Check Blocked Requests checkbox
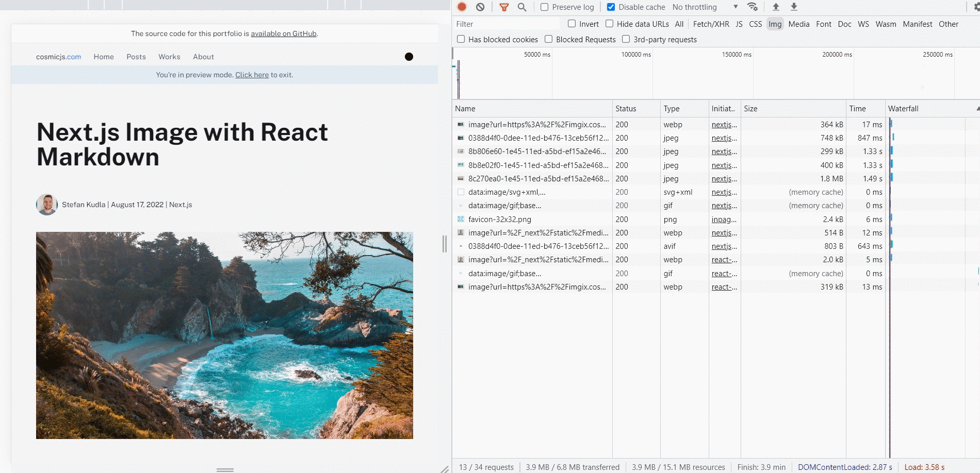Viewport: 980px width, 473px height. coord(548,39)
